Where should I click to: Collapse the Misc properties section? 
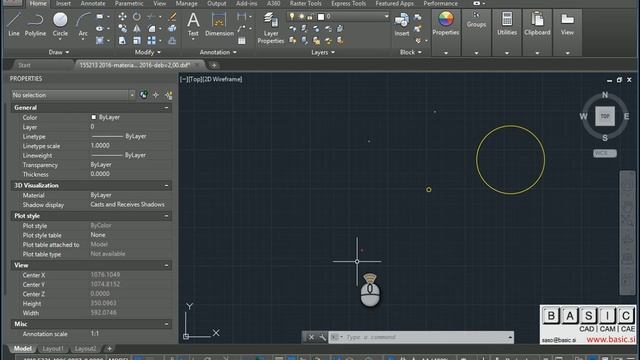tap(166, 324)
